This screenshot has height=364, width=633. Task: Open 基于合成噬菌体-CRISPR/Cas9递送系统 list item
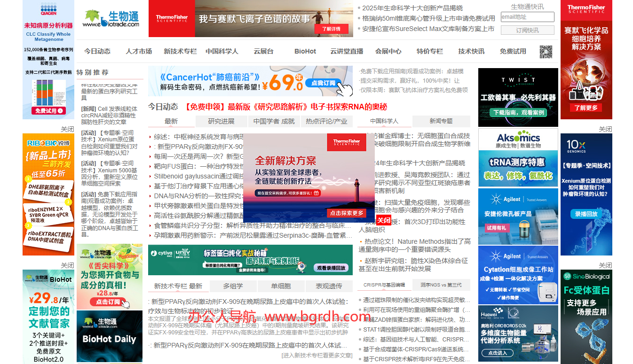(417, 349)
